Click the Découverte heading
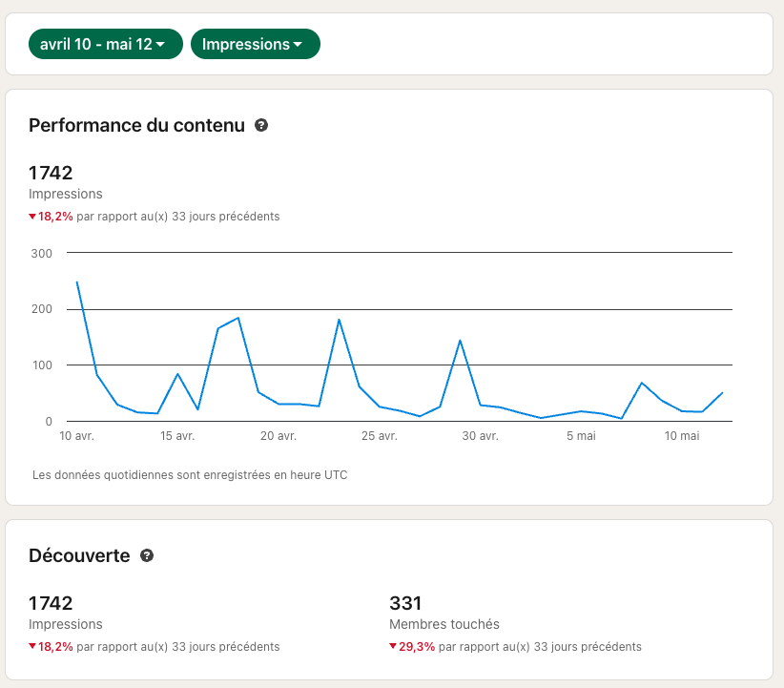This screenshot has height=688, width=784. pos(79,555)
